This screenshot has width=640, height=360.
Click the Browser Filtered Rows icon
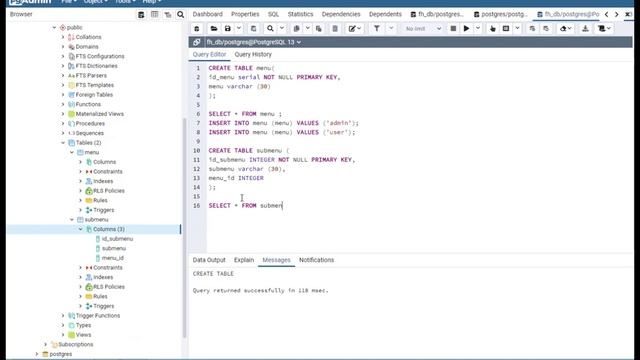[x=168, y=14]
